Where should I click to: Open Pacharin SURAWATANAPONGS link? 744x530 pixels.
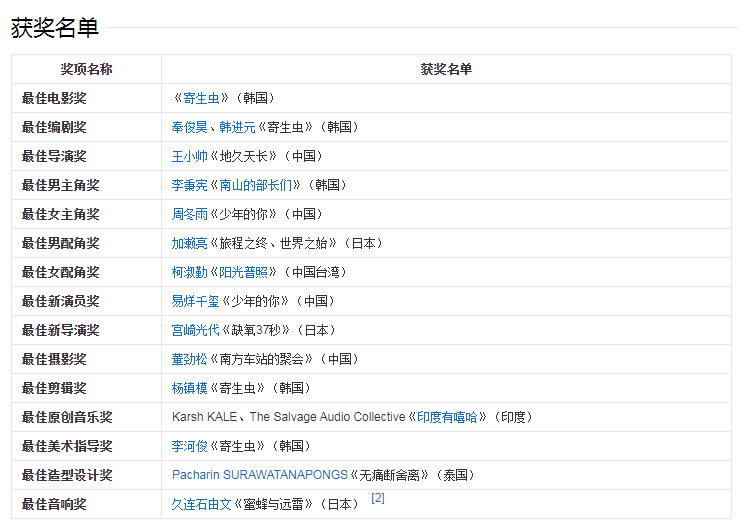259,475
